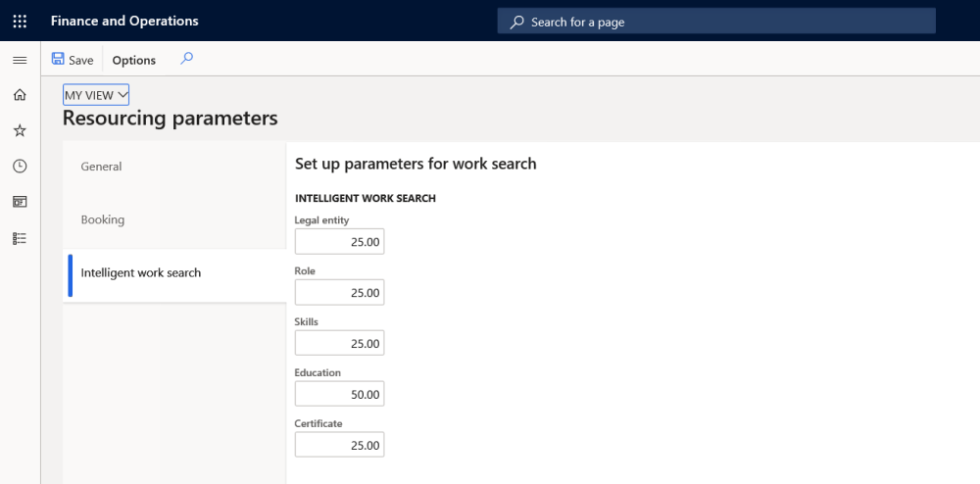Select the Intelligent work search tab
Screen dimensions: 980x484
pyautogui.click(x=141, y=273)
